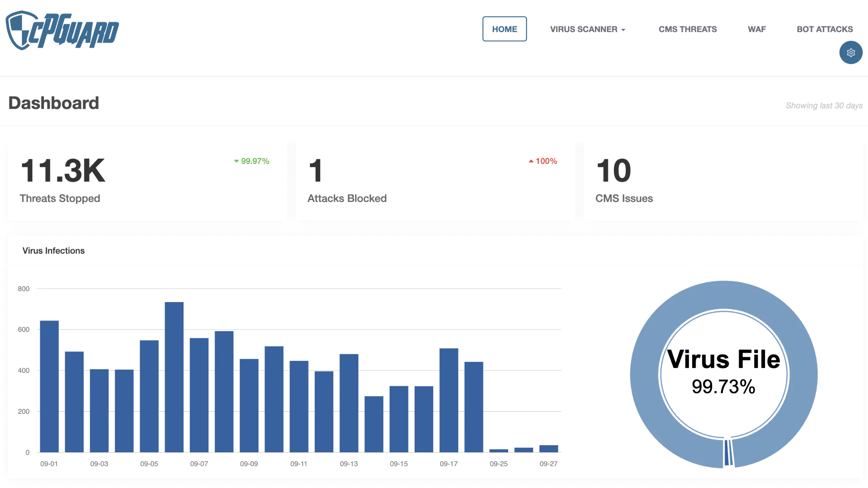This screenshot has width=868, height=488.
Task: Open the CMS THREATS page
Action: [x=687, y=29]
